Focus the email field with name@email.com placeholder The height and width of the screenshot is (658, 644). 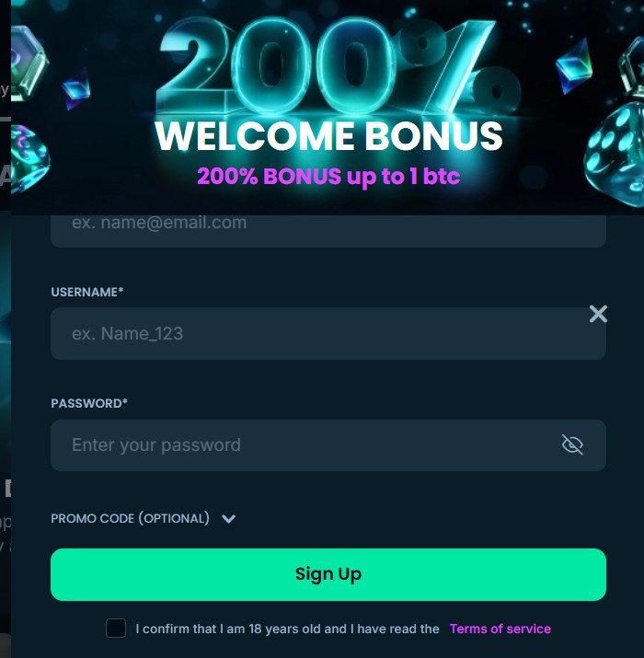tap(328, 231)
